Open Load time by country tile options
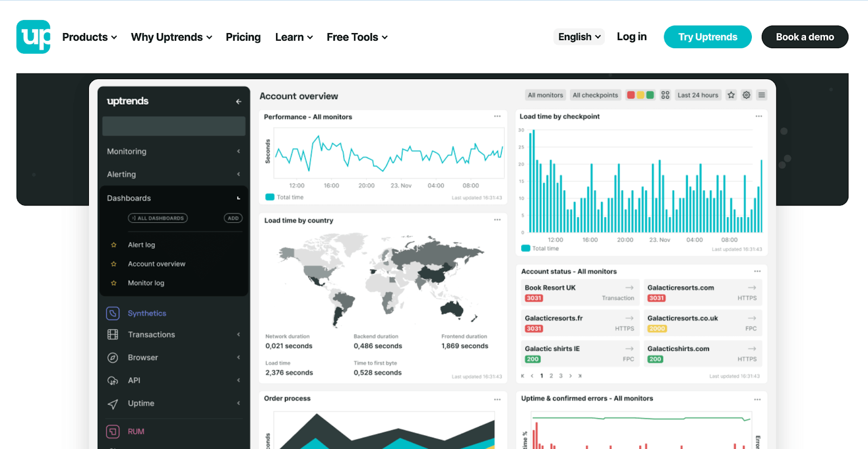The image size is (868, 449). point(497,220)
